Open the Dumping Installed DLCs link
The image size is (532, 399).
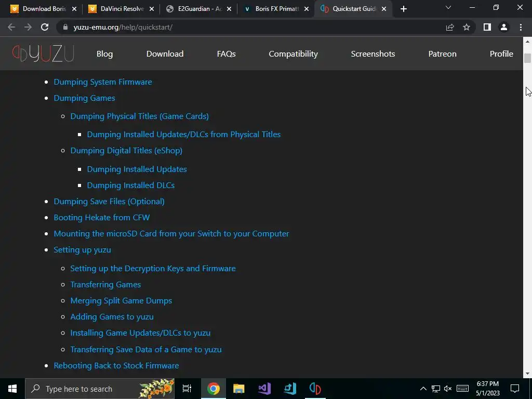pos(130,185)
